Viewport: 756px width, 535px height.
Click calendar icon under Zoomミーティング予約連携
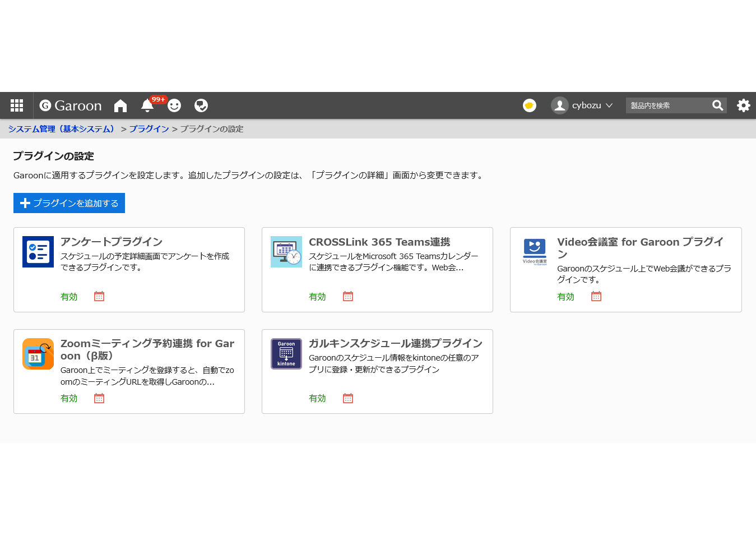tap(99, 398)
